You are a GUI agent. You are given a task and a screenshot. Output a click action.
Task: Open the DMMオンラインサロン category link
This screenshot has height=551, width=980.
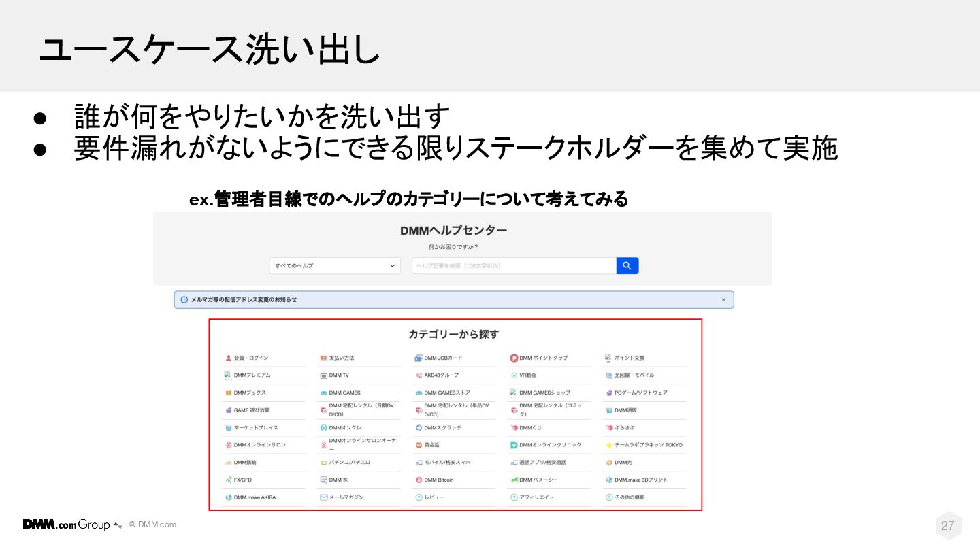point(260,445)
